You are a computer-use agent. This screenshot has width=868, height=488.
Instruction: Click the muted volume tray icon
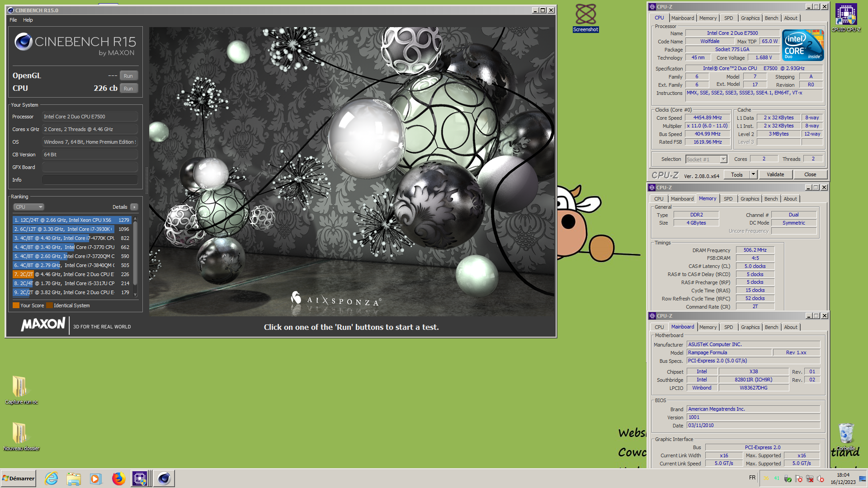pyautogui.click(x=821, y=479)
